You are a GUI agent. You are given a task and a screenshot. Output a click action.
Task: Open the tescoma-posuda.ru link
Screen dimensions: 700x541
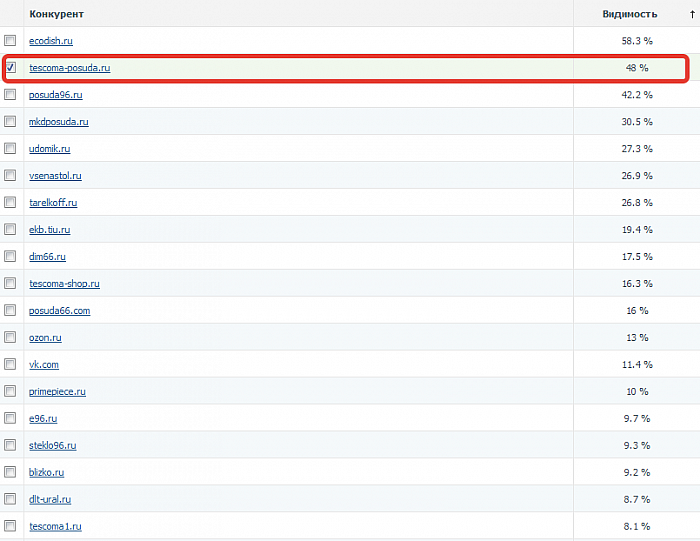pyautogui.click(x=70, y=68)
